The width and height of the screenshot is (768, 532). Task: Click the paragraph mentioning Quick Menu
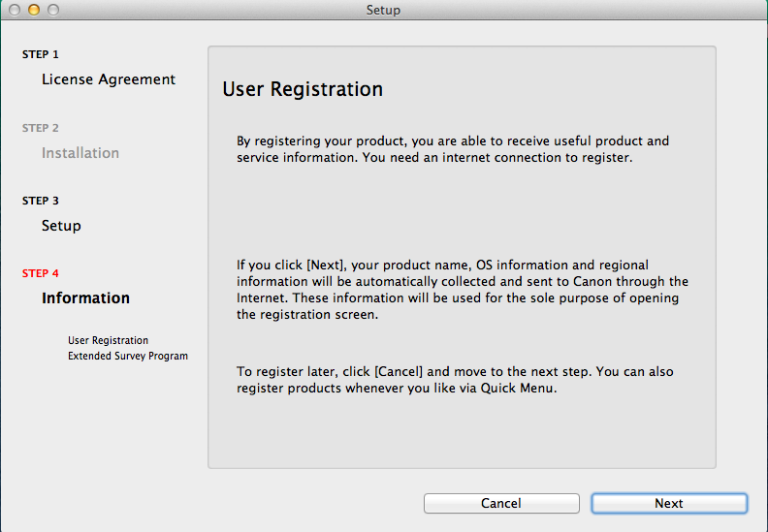pyautogui.click(x=455, y=380)
